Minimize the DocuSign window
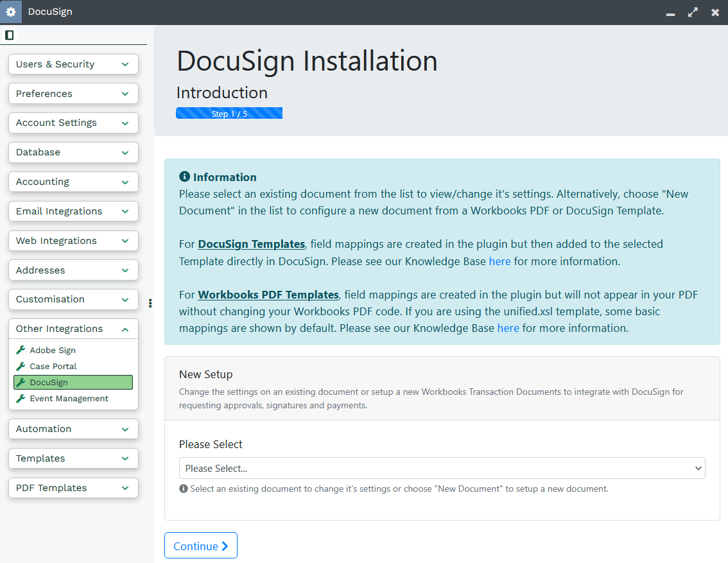Screen dimensions: 728x563 tap(670, 13)
